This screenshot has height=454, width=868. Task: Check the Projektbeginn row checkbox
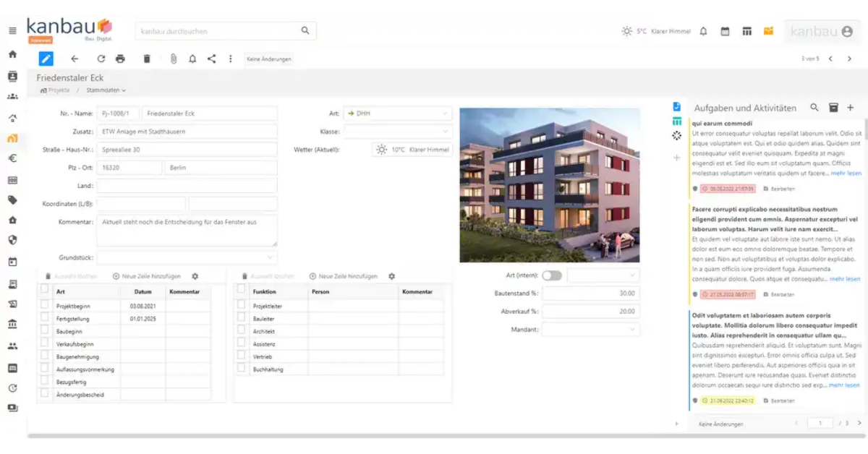pyautogui.click(x=45, y=305)
